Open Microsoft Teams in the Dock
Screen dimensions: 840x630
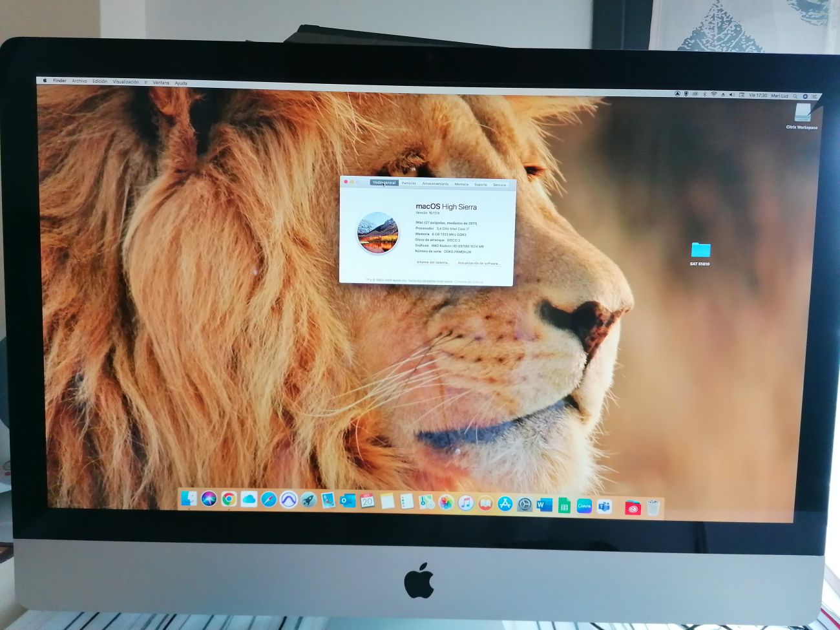pos(604,507)
